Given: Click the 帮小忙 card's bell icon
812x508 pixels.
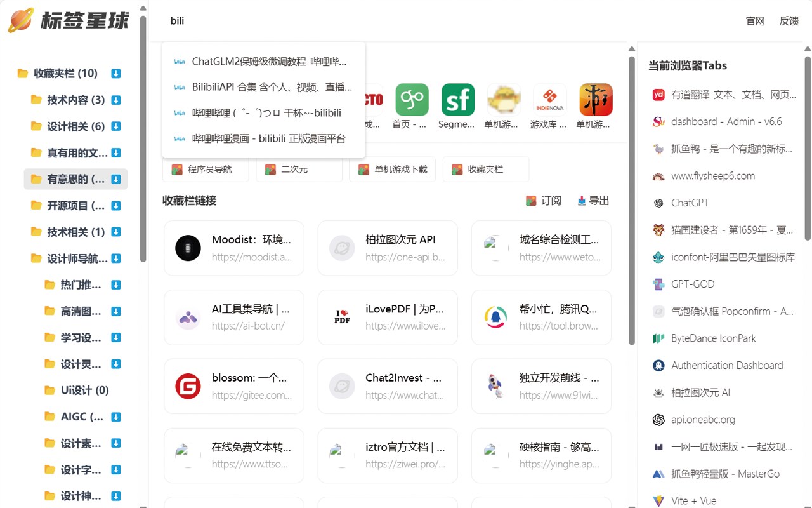Looking at the screenshot, I should point(495,317).
